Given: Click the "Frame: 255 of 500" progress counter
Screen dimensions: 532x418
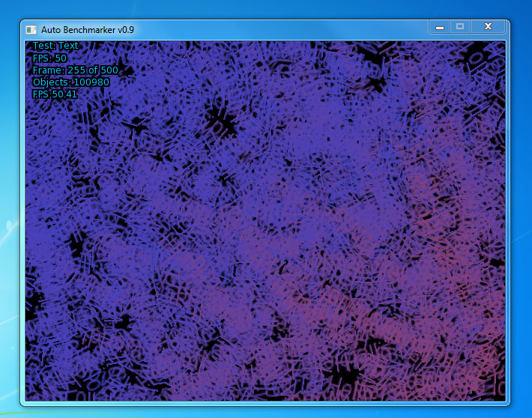Looking at the screenshot, I should tap(76, 70).
